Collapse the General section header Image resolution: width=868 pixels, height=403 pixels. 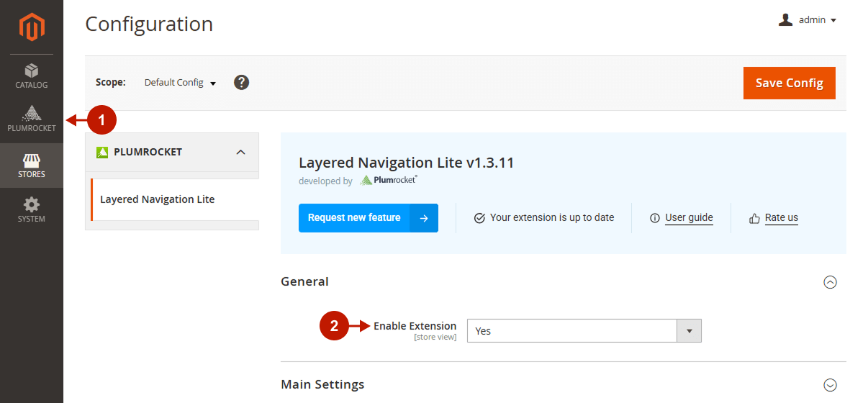[563, 282]
